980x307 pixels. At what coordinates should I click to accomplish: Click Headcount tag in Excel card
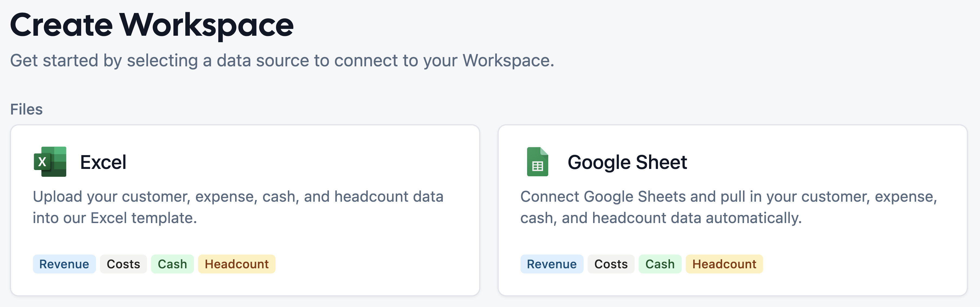(x=237, y=264)
